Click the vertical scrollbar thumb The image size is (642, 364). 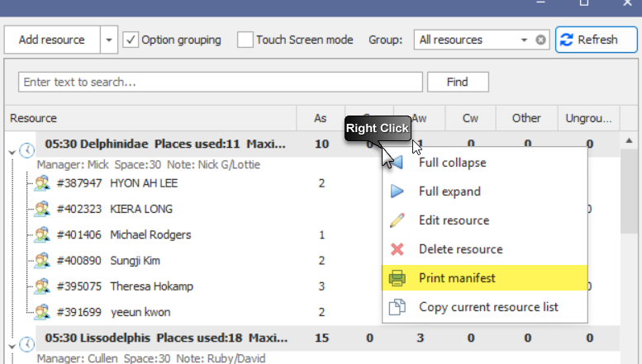(629, 191)
